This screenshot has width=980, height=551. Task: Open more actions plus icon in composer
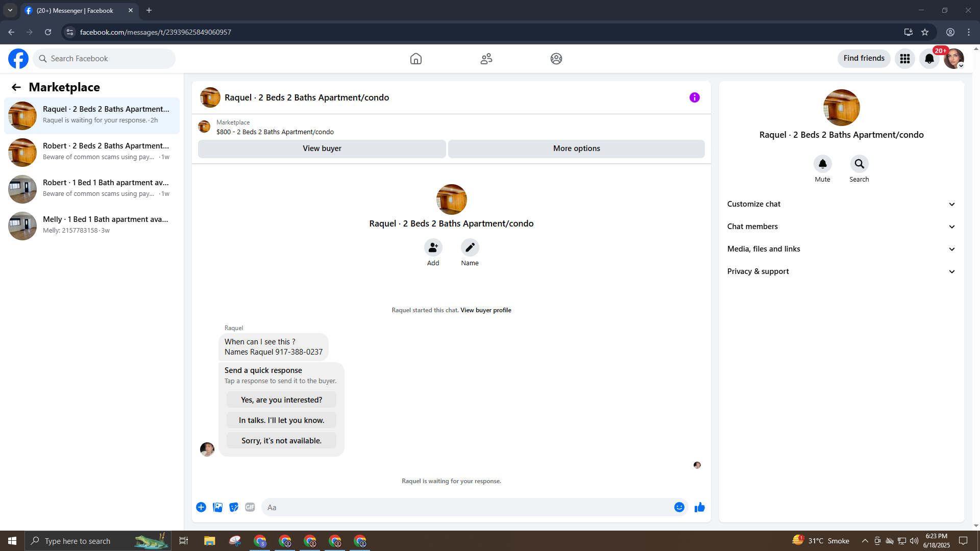[x=201, y=507]
